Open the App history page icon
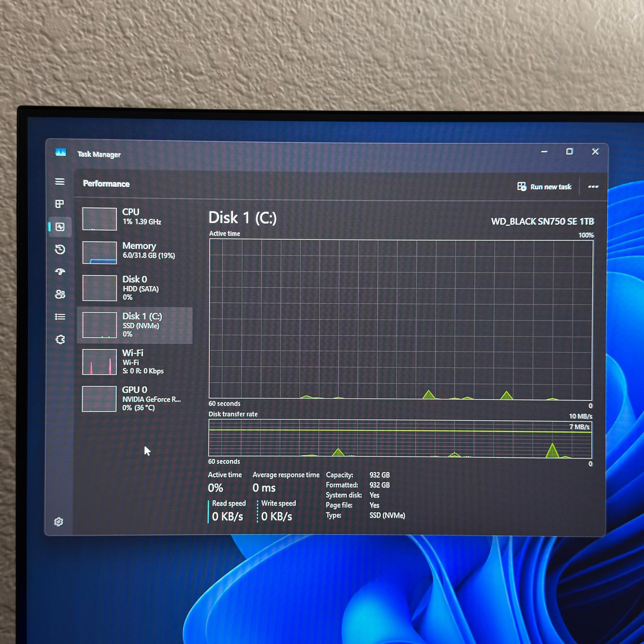 point(60,249)
